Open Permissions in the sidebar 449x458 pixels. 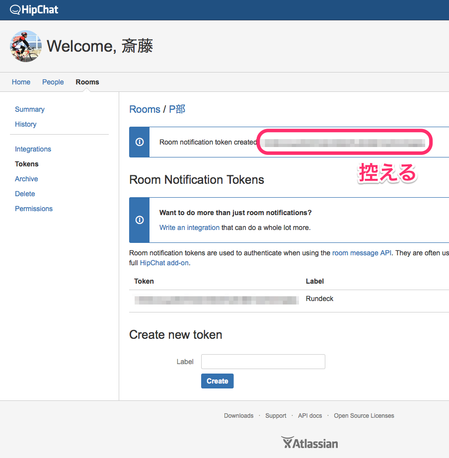(34, 209)
